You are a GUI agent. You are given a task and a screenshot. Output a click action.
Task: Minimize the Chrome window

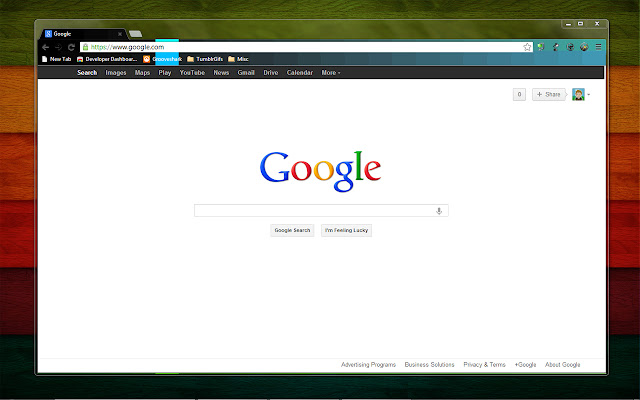568,24
